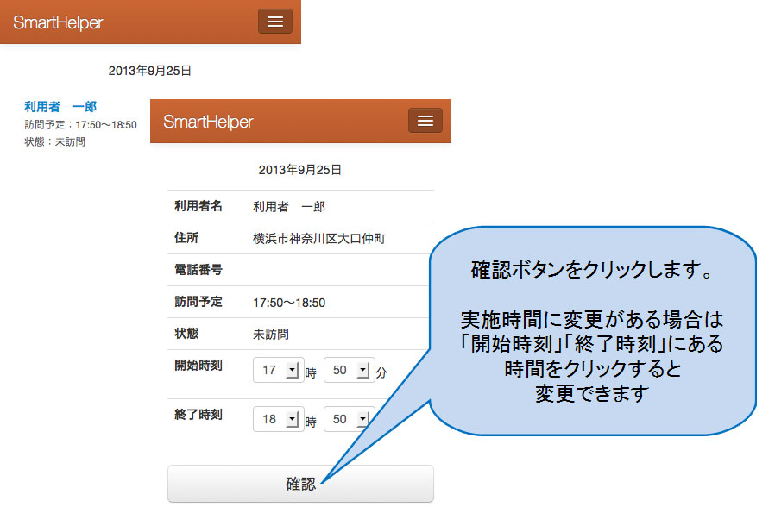This screenshot has width=775, height=532.
Task: Click the 訪問予定 label in details table
Action: (198, 301)
